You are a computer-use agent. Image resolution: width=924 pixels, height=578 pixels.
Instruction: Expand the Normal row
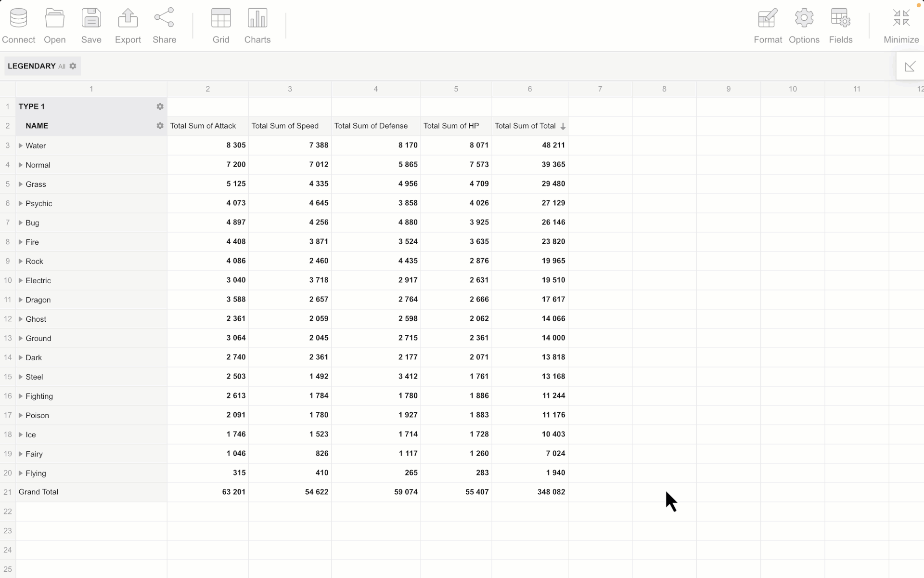(21, 165)
